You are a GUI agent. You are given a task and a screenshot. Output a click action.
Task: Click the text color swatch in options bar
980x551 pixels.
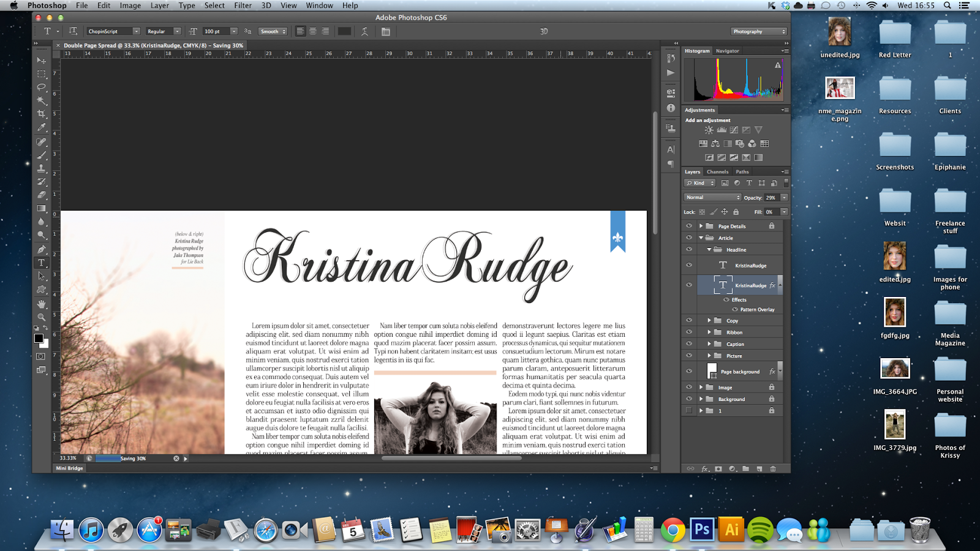[344, 31]
